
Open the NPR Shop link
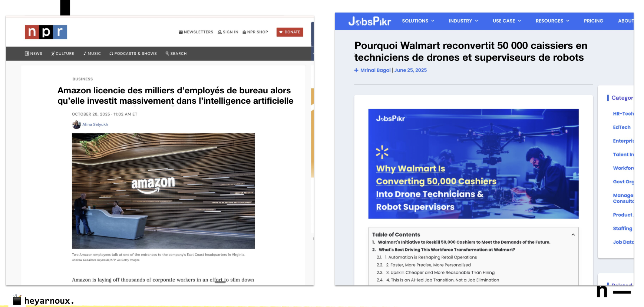pyautogui.click(x=255, y=32)
